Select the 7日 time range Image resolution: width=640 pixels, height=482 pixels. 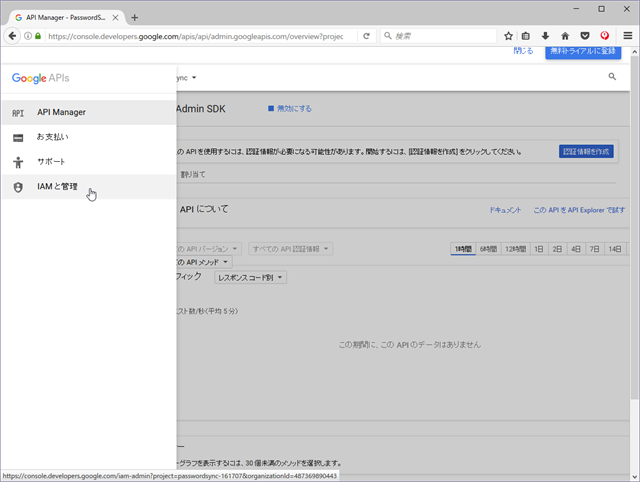click(x=595, y=249)
